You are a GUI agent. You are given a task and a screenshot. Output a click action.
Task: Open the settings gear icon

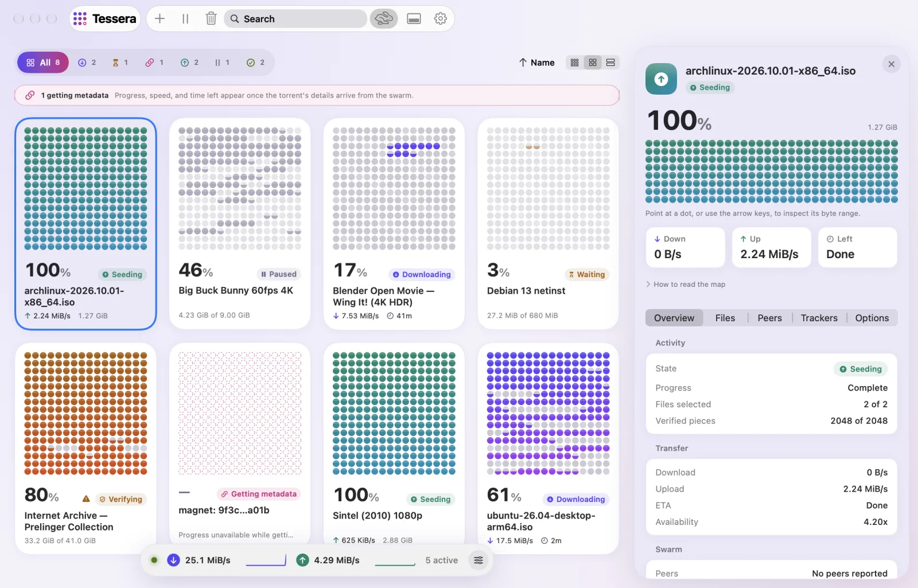pyautogui.click(x=441, y=19)
